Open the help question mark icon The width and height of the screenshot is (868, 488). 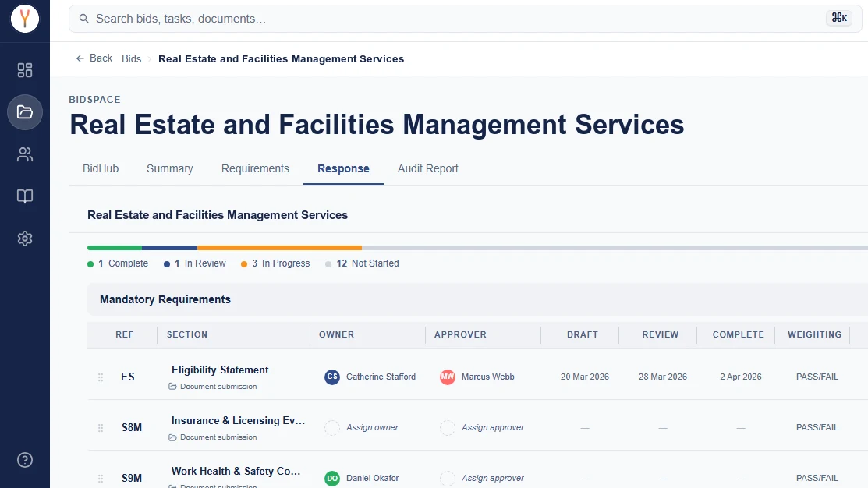click(25, 460)
